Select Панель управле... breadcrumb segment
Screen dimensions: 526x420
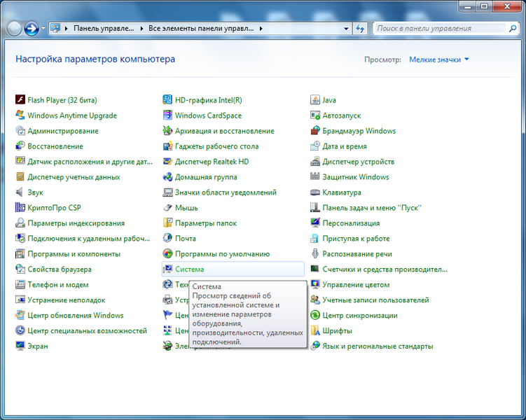[104, 29]
